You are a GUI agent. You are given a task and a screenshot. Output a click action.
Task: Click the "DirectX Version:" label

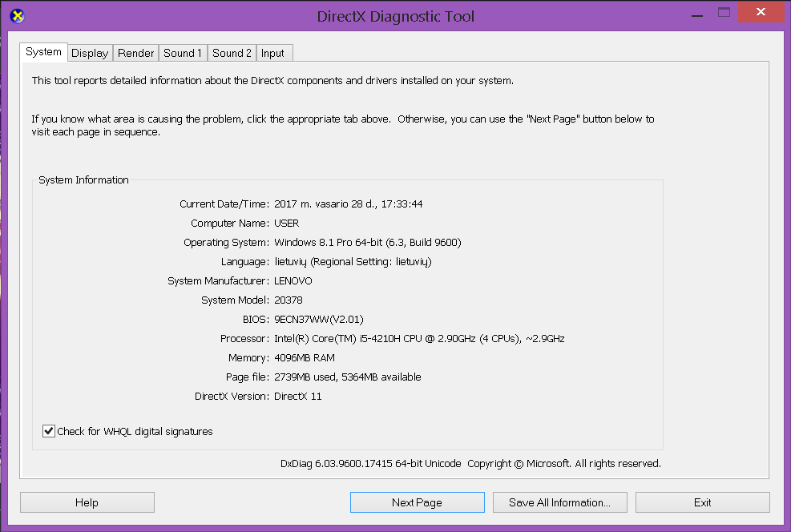pos(232,396)
